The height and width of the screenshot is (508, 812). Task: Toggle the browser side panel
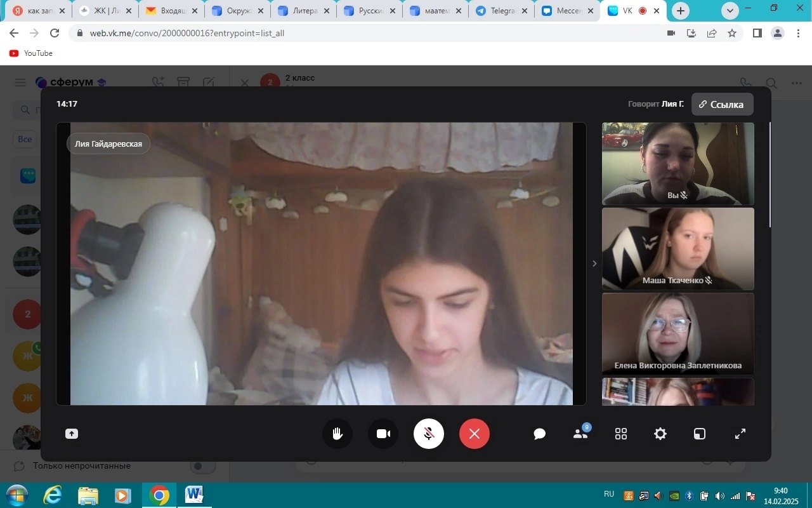click(x=757, y=33)
